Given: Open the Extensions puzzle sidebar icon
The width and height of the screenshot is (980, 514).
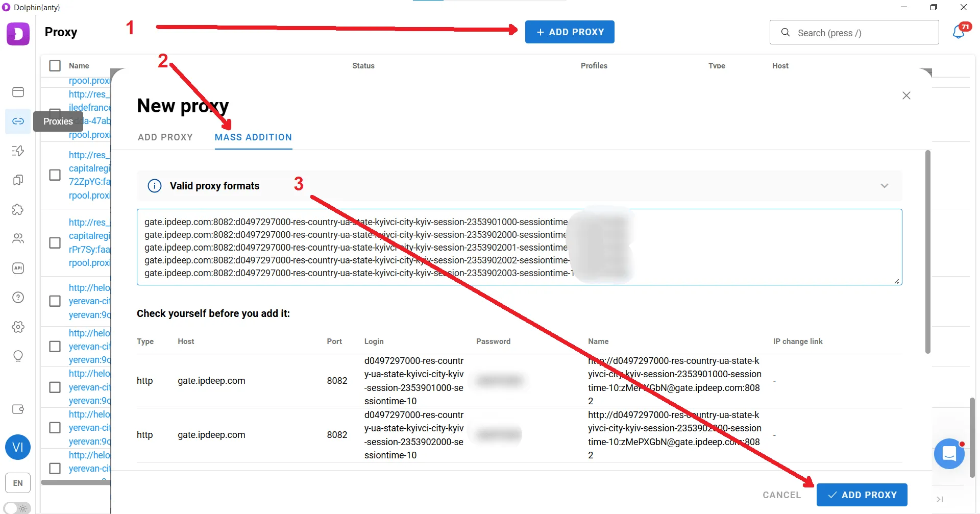Looking at the screenshot, I should pos(18,209).
